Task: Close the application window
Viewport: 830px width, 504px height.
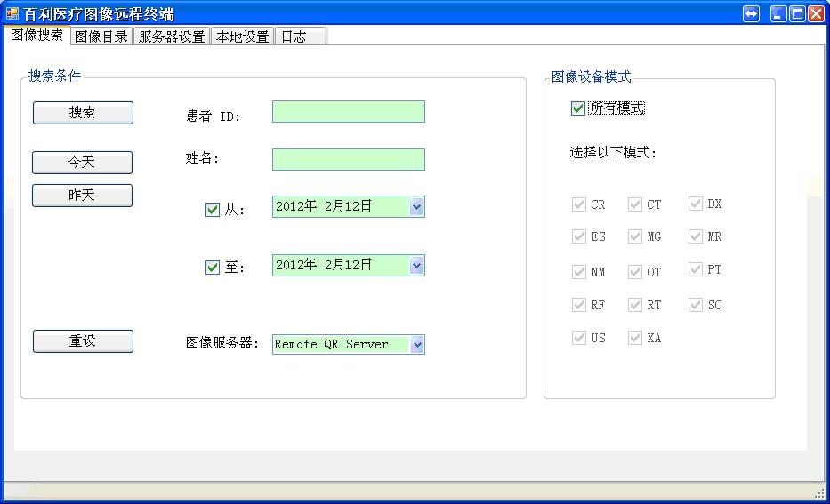Action: coord(817,13)
